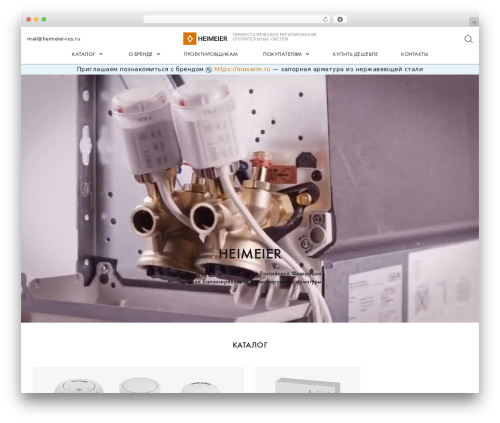Viewport: 500px width, 423px height.
Task: Expand the О бренде menu chevron
Action: [x=158, y=54]
